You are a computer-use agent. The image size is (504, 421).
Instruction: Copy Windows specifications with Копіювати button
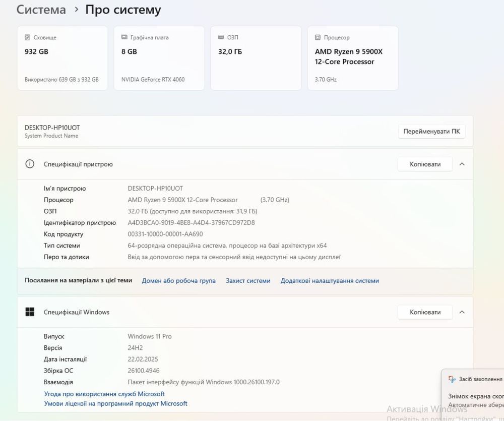(425, 312)
